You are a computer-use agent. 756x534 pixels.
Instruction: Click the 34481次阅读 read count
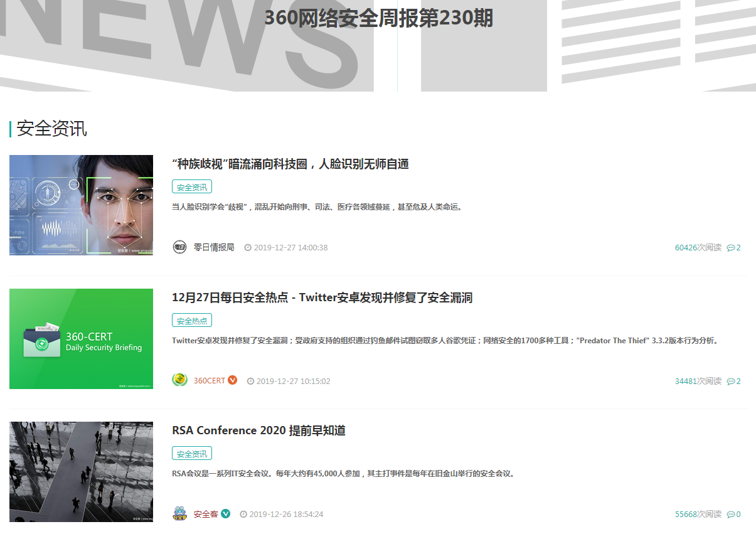click(x=698, y=381)
